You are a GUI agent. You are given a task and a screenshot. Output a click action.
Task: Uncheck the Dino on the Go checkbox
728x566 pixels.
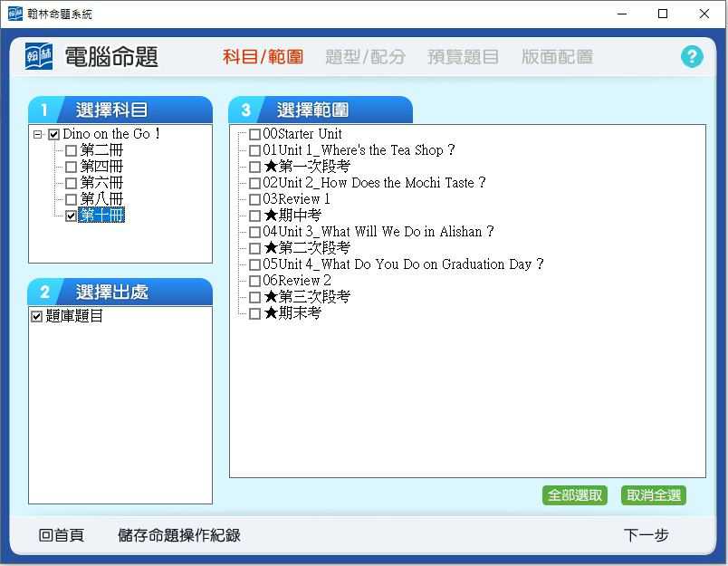[x=53, y=135]
